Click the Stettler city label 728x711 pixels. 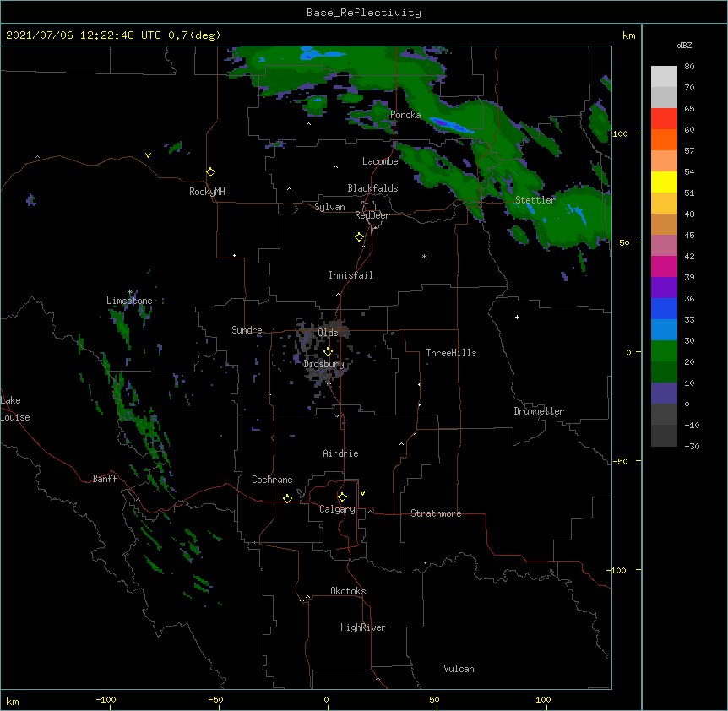pos(535,200)
